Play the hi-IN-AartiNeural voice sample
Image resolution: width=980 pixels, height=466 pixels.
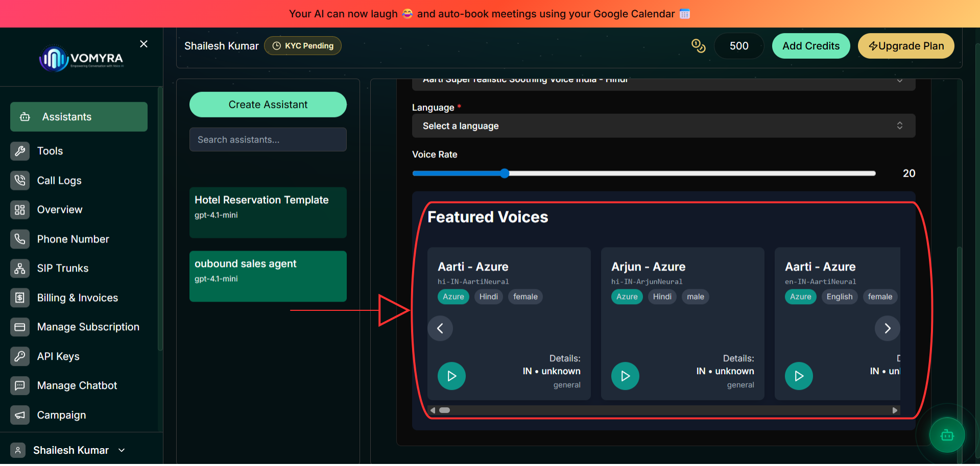[x=451, y=376]
